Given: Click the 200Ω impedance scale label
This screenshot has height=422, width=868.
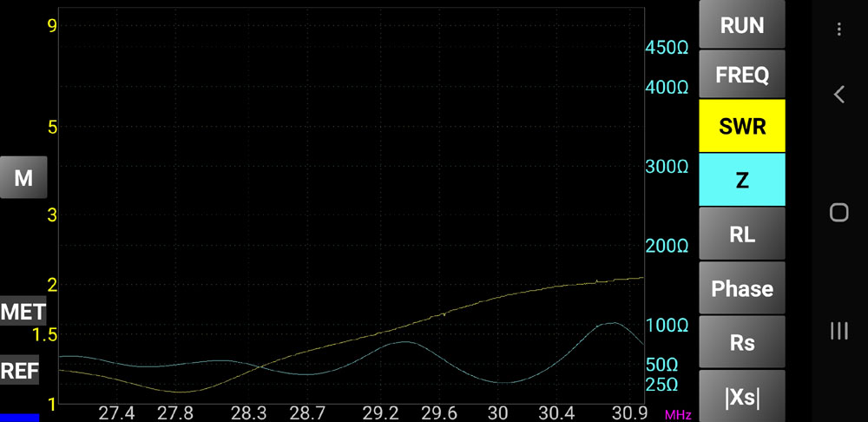Looking at the screenshot, I should click(x=667, y=246).
